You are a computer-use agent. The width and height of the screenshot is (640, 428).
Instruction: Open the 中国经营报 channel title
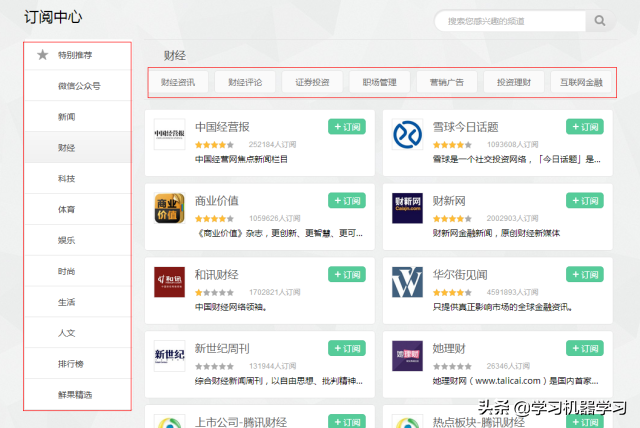coord(222,127)
